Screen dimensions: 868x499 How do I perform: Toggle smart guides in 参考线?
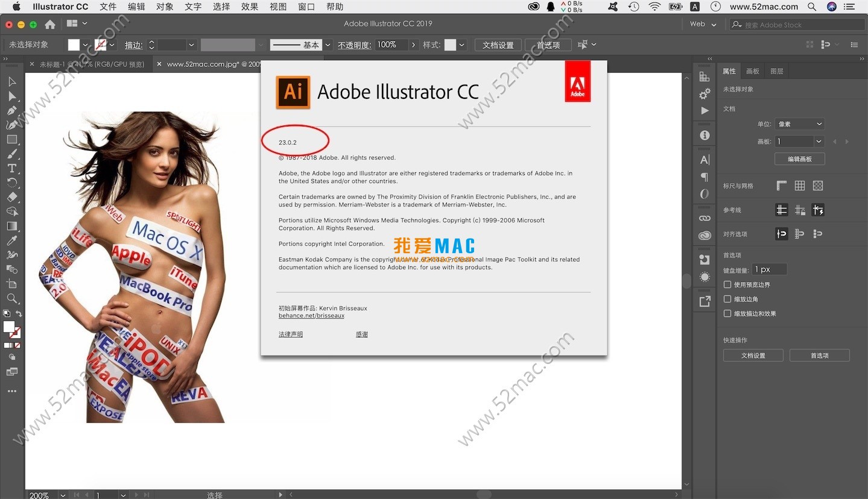818,210
